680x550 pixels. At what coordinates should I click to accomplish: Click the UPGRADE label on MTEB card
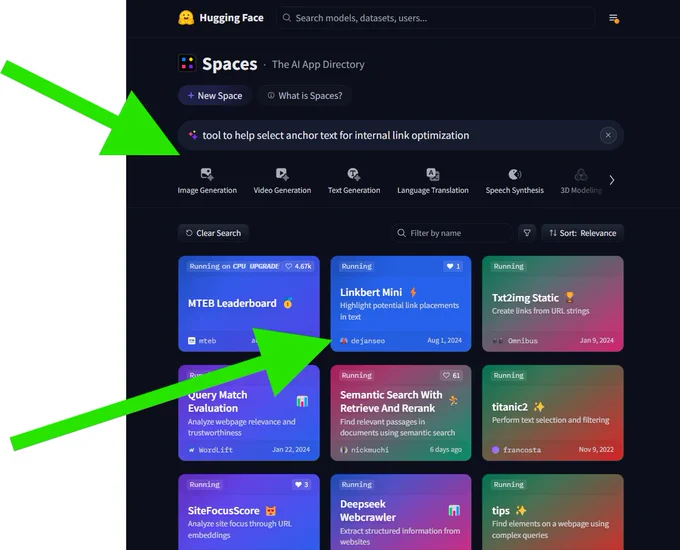point(264,266)
